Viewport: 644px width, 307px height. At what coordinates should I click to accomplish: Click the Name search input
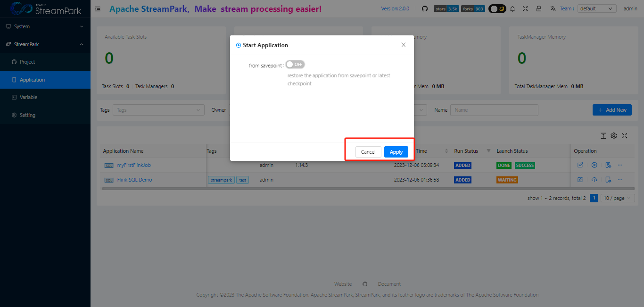tap(494, 110)
